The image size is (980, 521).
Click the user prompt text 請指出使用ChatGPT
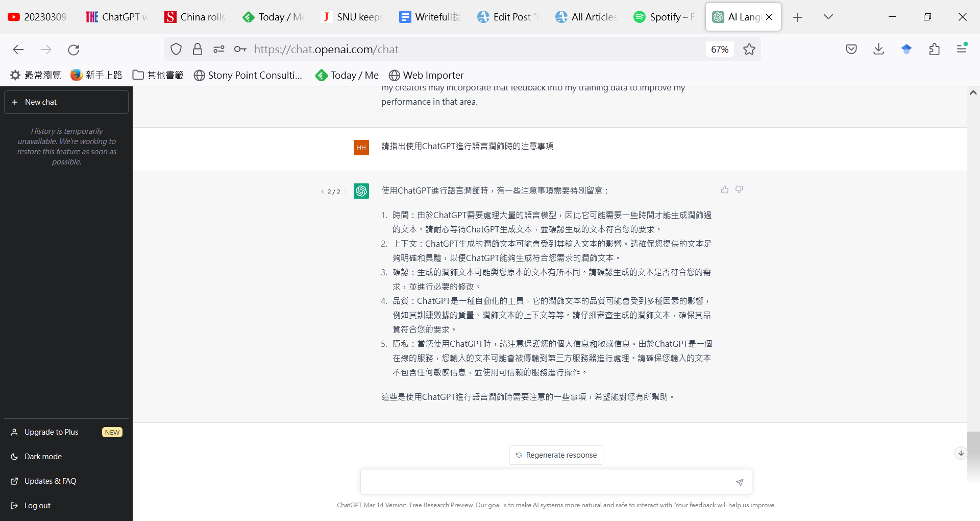pos(467,147)
